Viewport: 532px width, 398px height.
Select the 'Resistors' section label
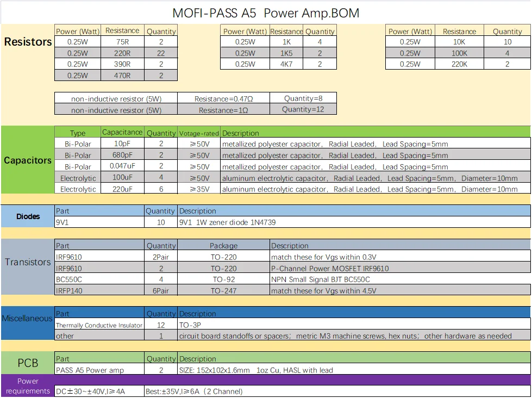tap(28, 42)
